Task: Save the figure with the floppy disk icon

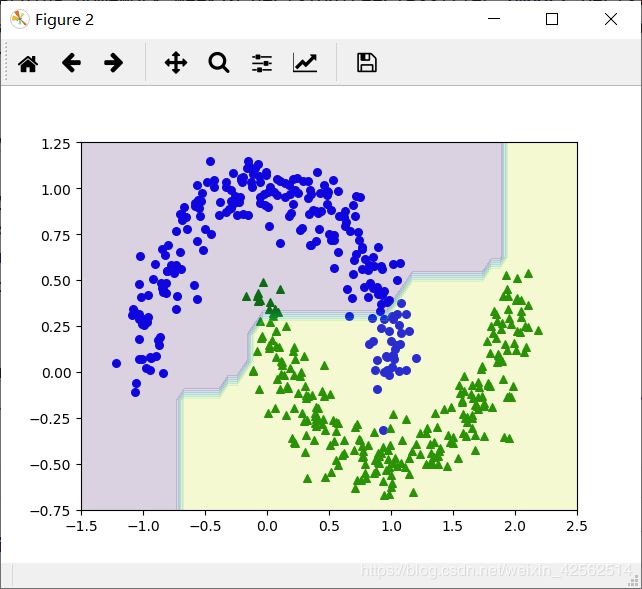Action: [367, 63]
